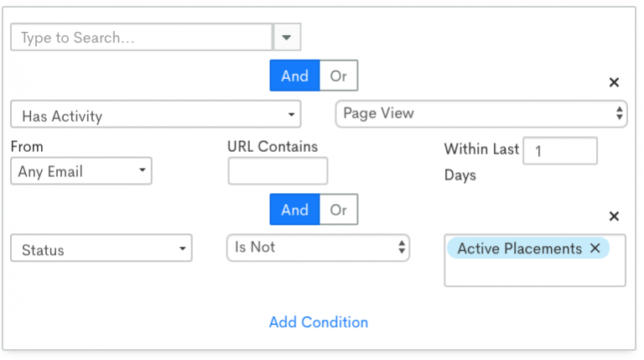Click the Add Condition link
This screenshot has height=360, width=644.
319,322
